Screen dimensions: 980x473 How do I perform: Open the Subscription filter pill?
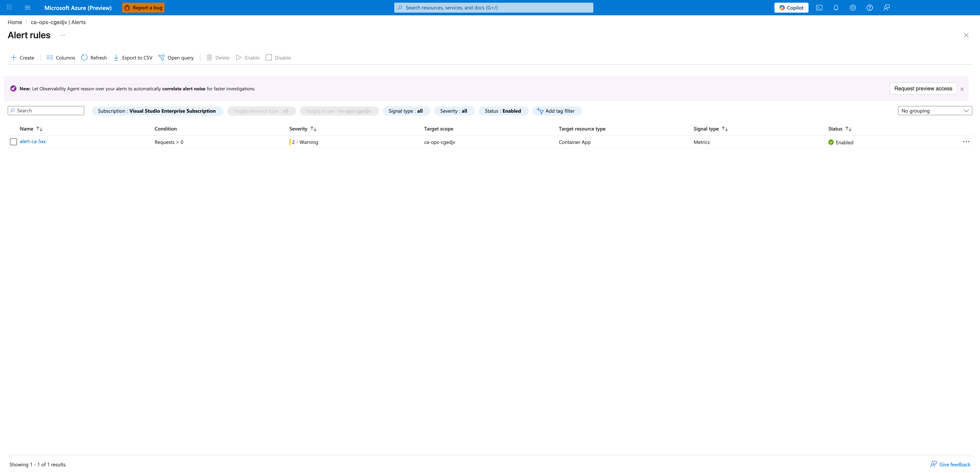(x=157, y=111)
